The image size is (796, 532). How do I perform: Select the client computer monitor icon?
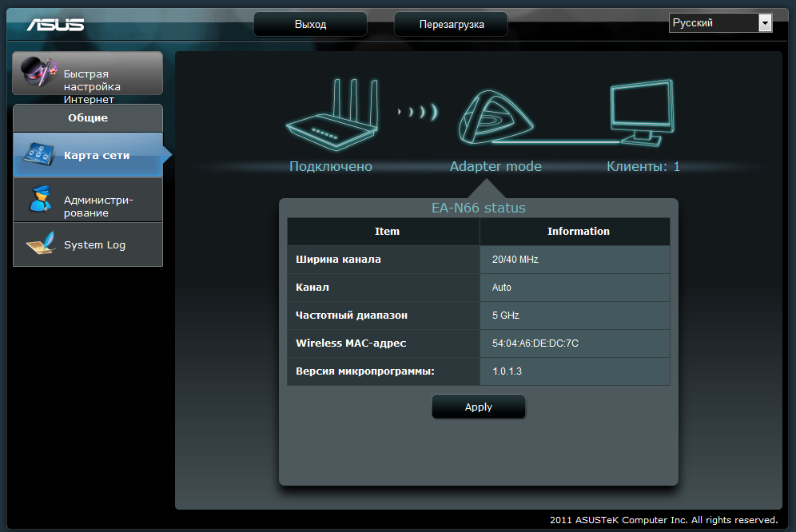(x=643, y=113)
